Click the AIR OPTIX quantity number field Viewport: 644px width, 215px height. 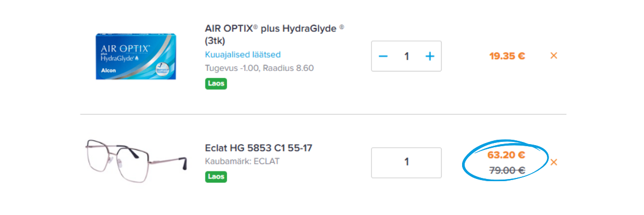click(406, 56)
